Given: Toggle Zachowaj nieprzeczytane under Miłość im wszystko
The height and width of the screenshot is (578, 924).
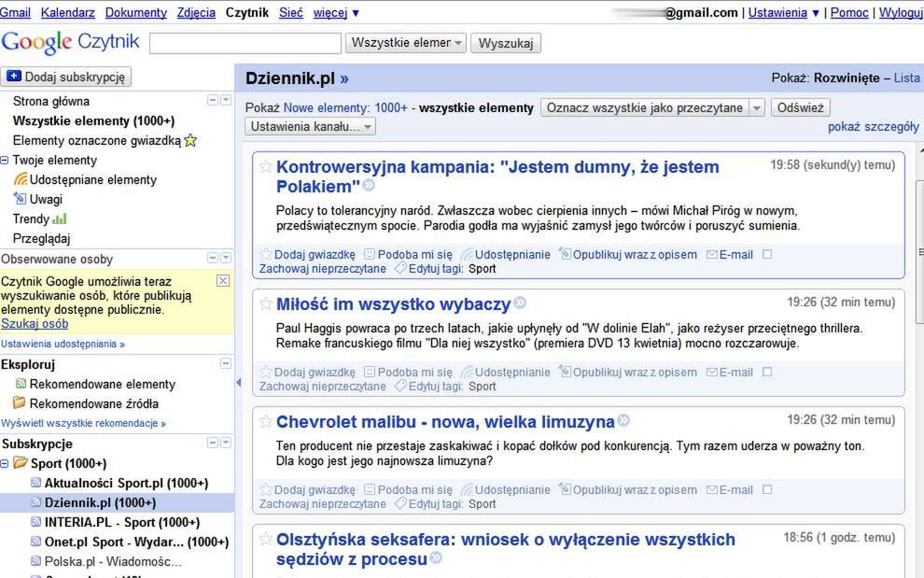Looking at the screenshot, I should pos(322,387).
